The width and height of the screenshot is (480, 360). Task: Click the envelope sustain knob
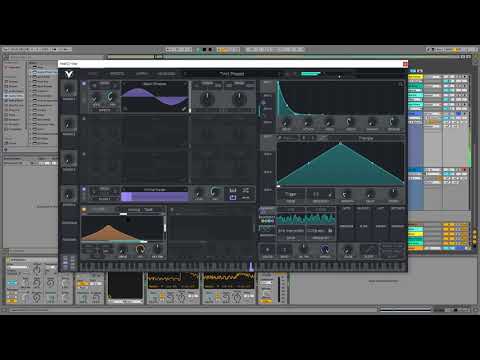371,122
